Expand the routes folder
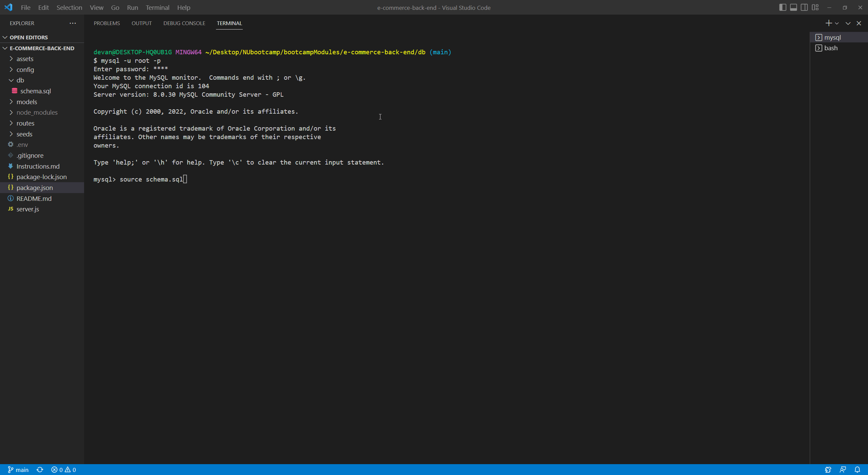Screen dimensions: 868x475 pos(24,123)
